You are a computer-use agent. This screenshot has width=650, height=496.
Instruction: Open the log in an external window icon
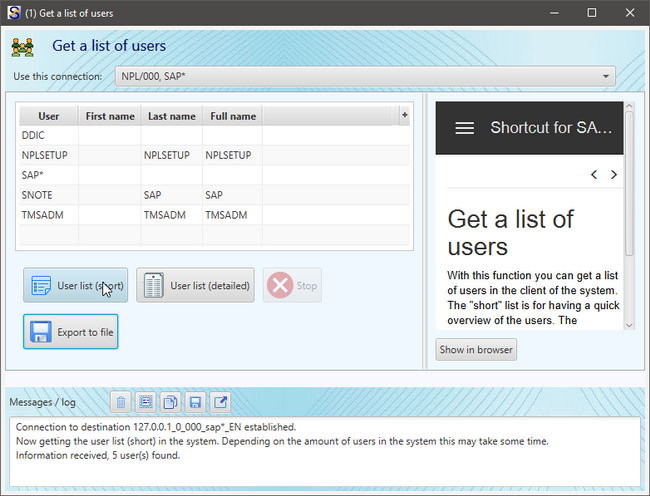click(221, 402)
